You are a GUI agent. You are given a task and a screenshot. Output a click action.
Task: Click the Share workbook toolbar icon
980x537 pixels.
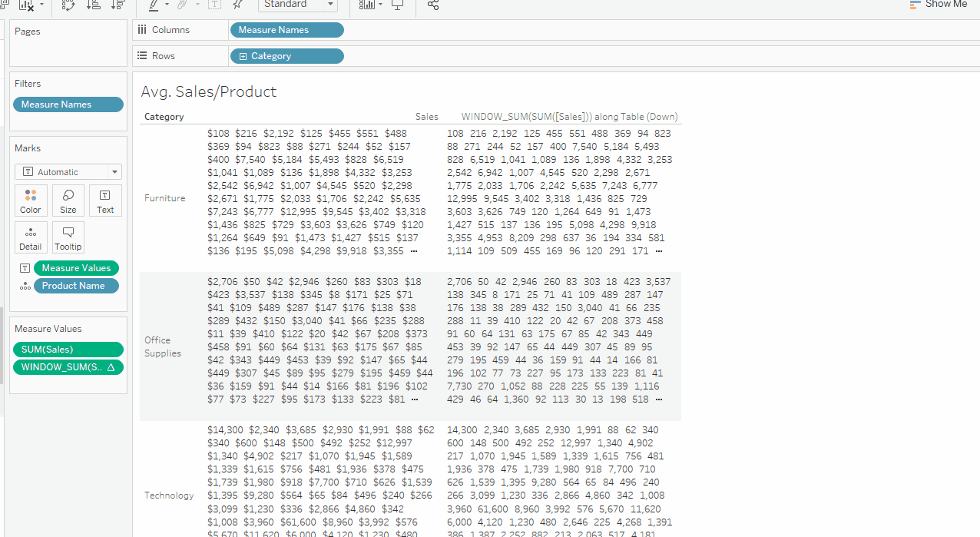click(433, 5)
